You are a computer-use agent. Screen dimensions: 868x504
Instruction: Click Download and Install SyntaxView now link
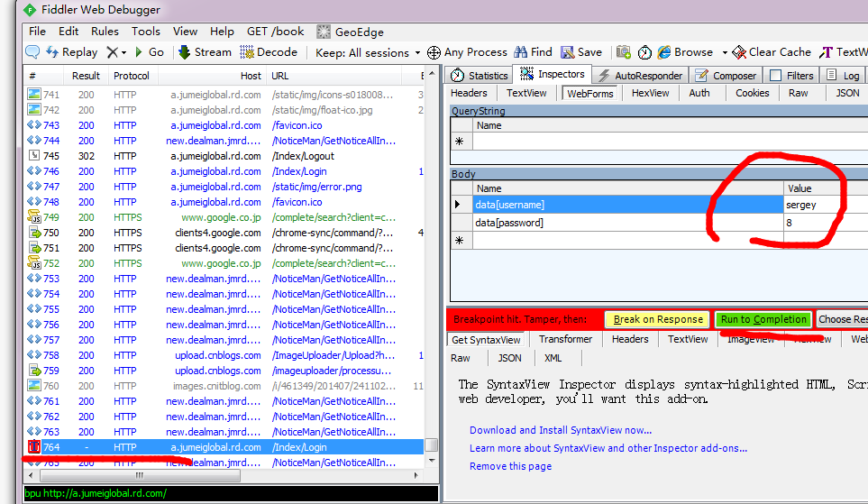(x=561, y=430)
